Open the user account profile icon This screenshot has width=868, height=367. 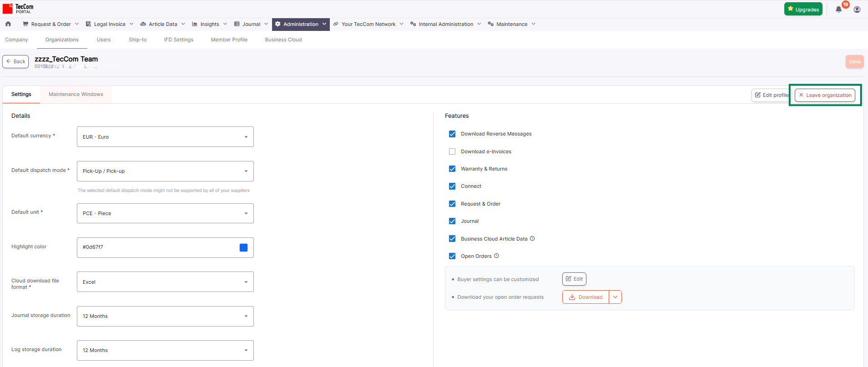click(x=857, y=10)
